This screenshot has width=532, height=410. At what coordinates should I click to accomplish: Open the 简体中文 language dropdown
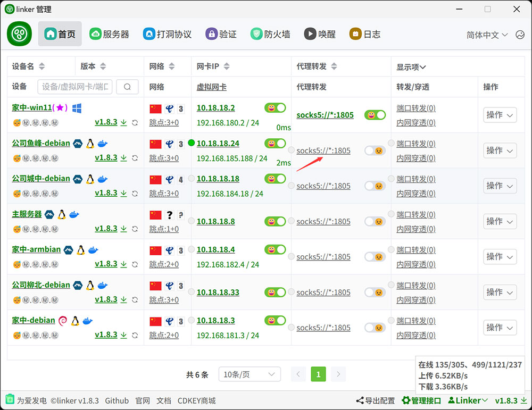(487, 35)
